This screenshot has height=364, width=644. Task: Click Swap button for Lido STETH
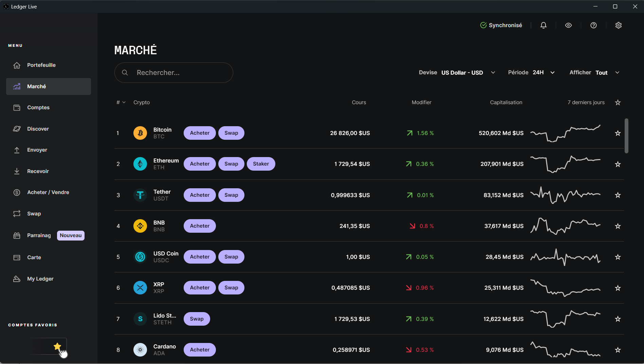tap(197, 319)
